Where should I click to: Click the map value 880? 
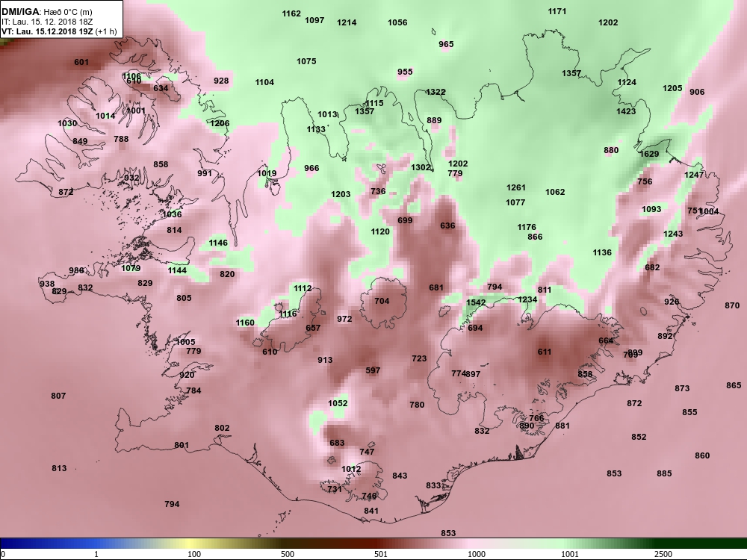coord(611,151)
